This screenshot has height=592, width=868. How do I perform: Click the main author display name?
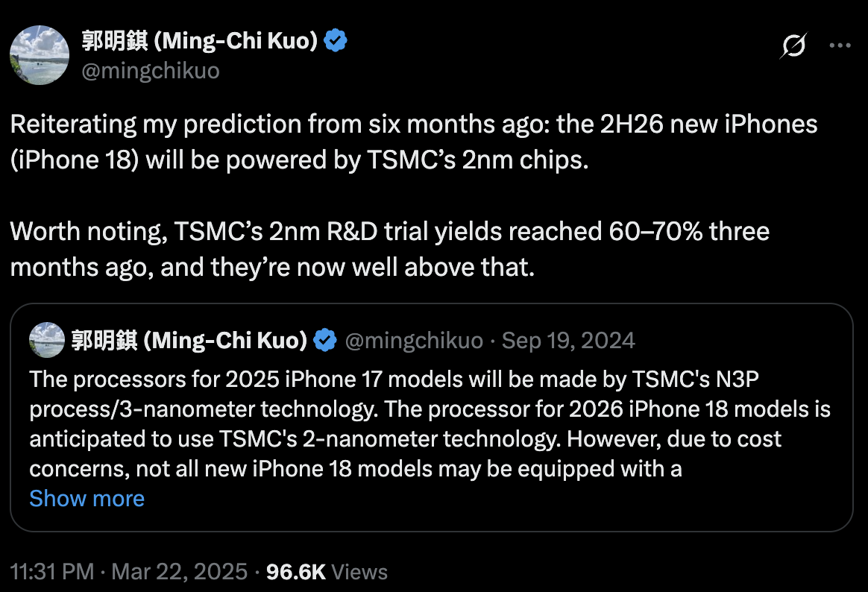coord(200,41)
